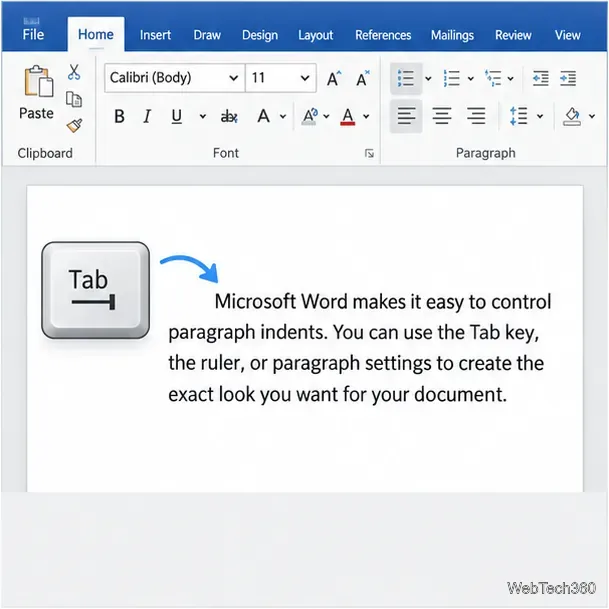This screenshot has height=609, width=609.
Task: Open underline style dropdown arrow
Action: click(203, 116)
